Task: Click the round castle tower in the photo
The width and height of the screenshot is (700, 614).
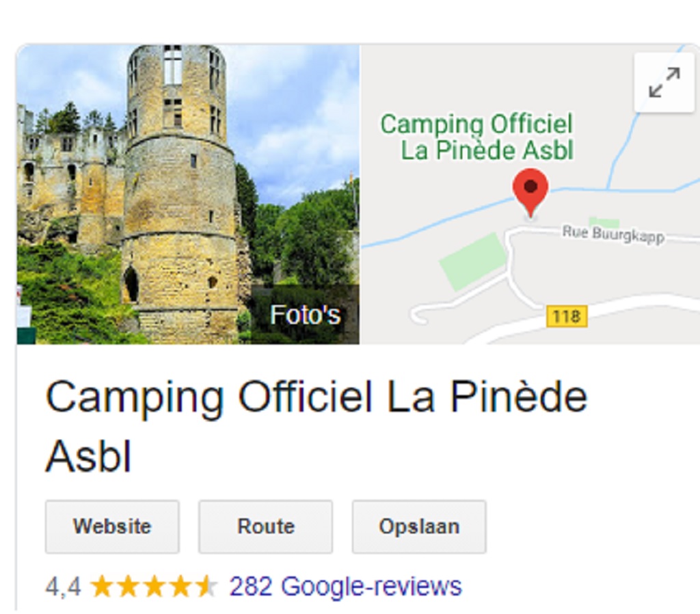Action: point(180,185)
